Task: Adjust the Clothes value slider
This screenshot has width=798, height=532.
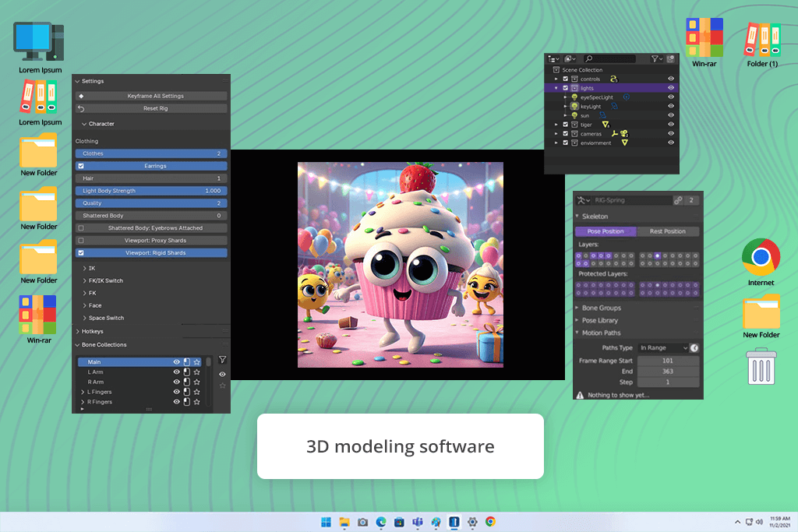Action: pos(151,153)
